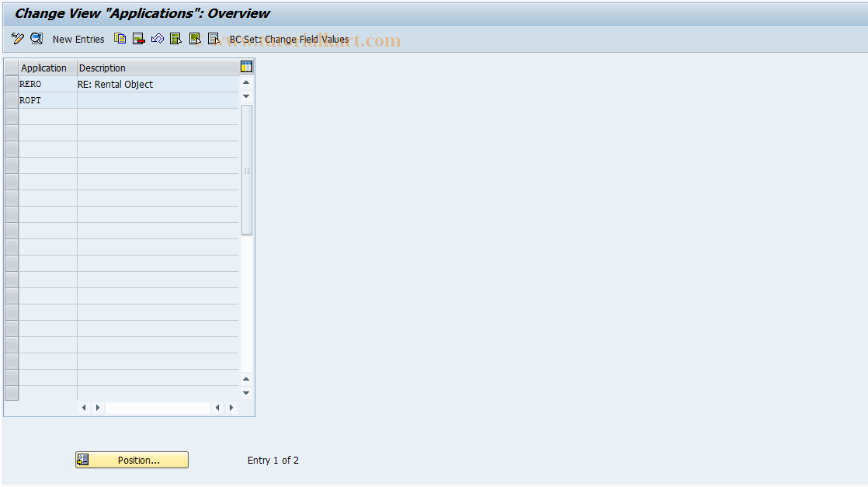Toggle Display/Change mode with the pencil icon
868x487 pixels.
(x=18, y=39)
